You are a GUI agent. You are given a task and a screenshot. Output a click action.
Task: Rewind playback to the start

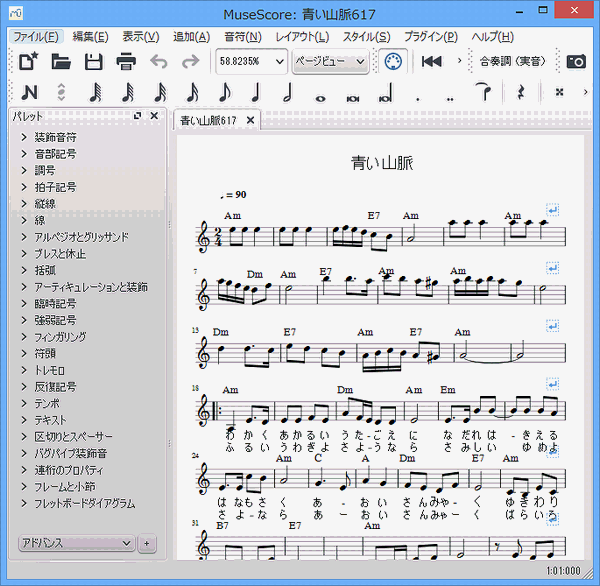tap(431, 61)
